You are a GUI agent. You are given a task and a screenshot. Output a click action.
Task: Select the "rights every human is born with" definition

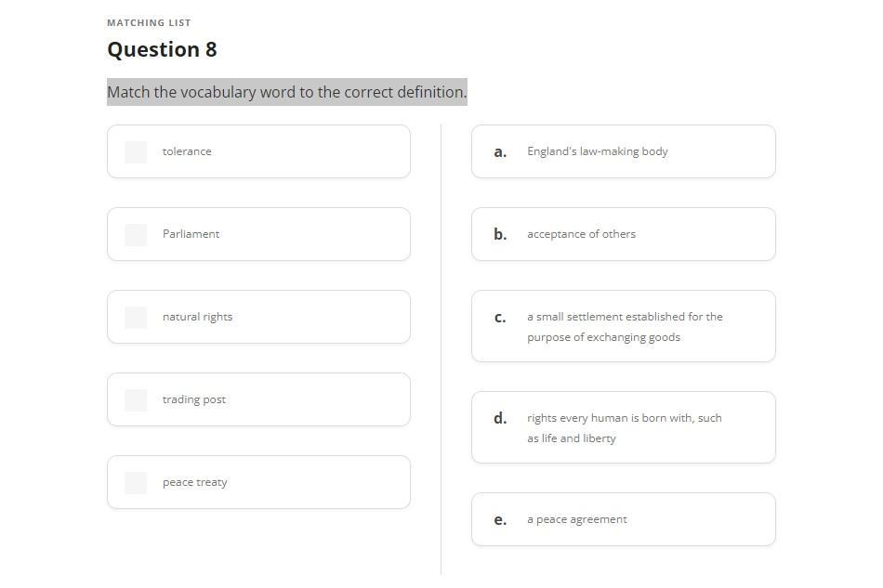tap(624, 428)
